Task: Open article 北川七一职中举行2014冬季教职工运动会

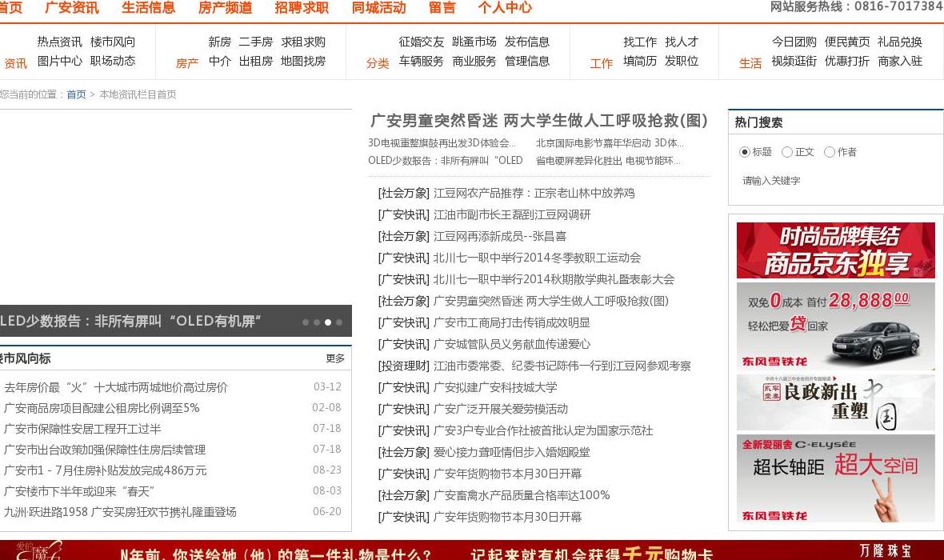Action: coord(537,258)
